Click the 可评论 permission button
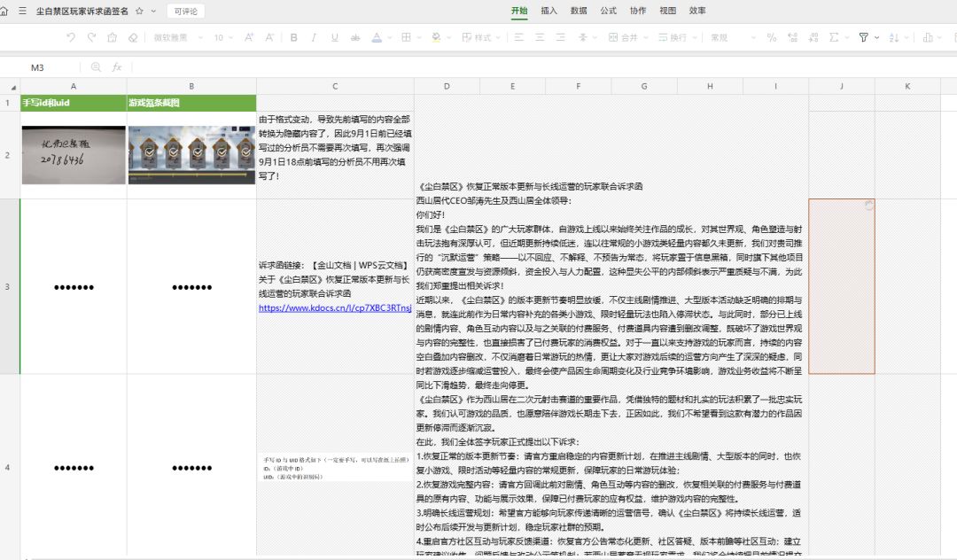The image size is (957, 560). 185,11
